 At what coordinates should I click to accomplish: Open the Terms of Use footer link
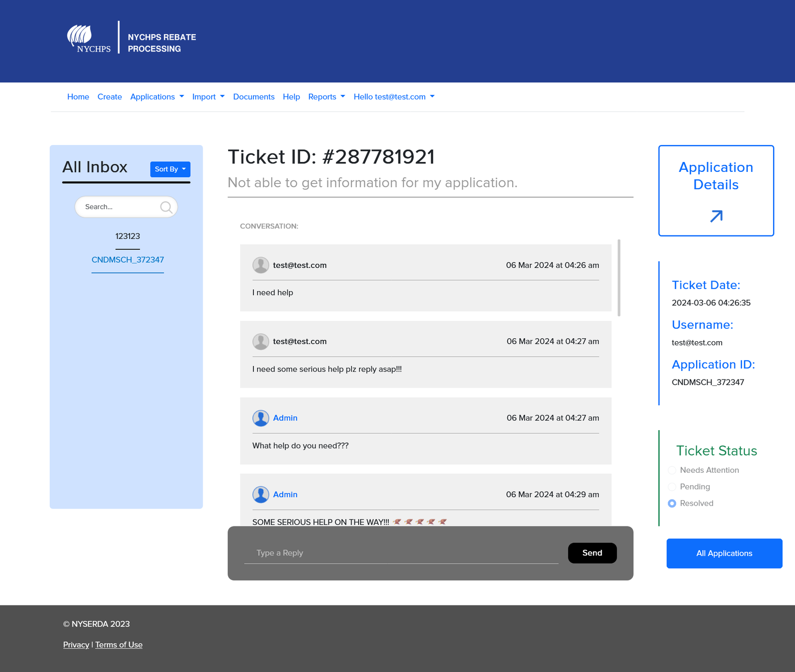[119, 645]
